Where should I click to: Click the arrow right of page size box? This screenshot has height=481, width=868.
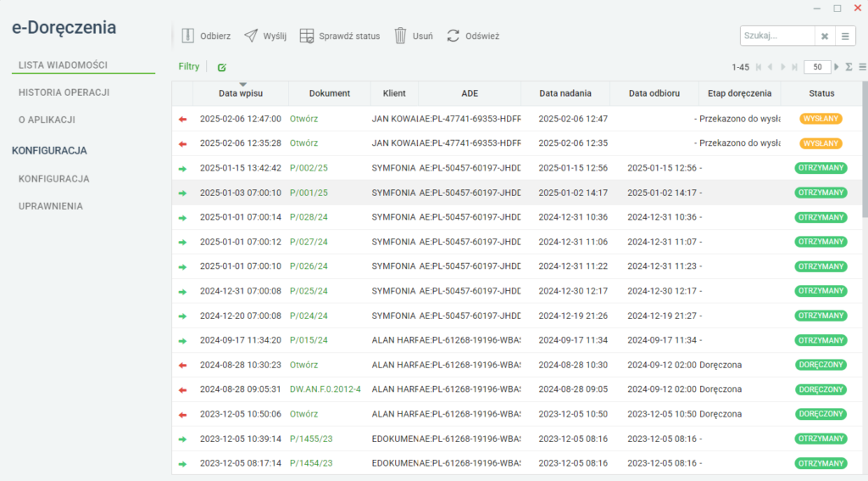(x=837, y=67)
